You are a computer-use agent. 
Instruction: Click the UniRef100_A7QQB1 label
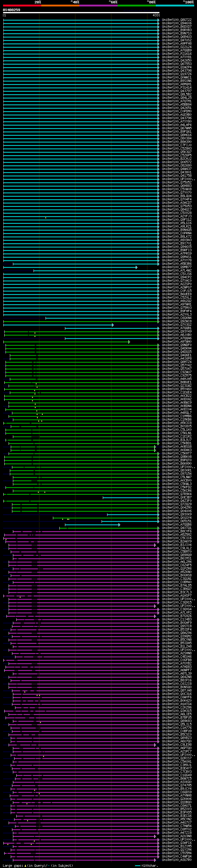point(177,329)
